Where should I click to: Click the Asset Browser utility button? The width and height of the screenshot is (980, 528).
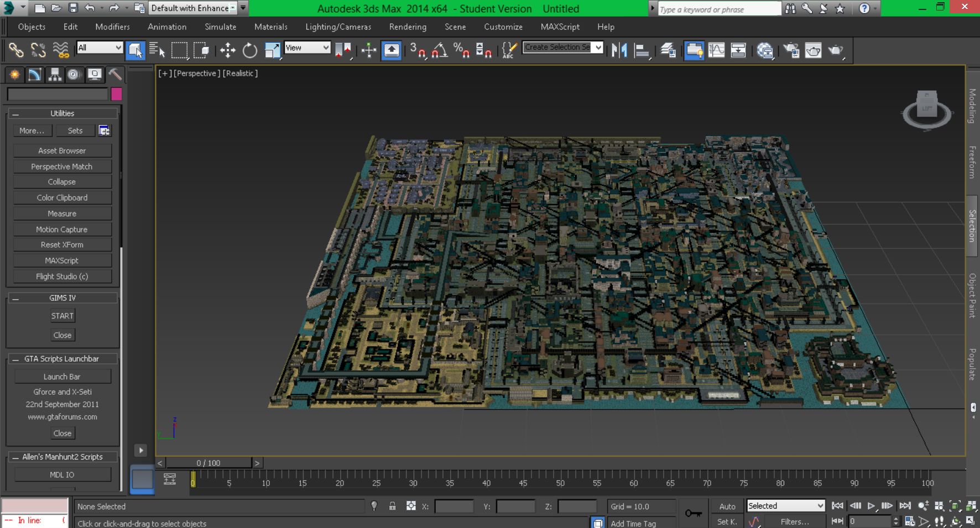point(62,150)
